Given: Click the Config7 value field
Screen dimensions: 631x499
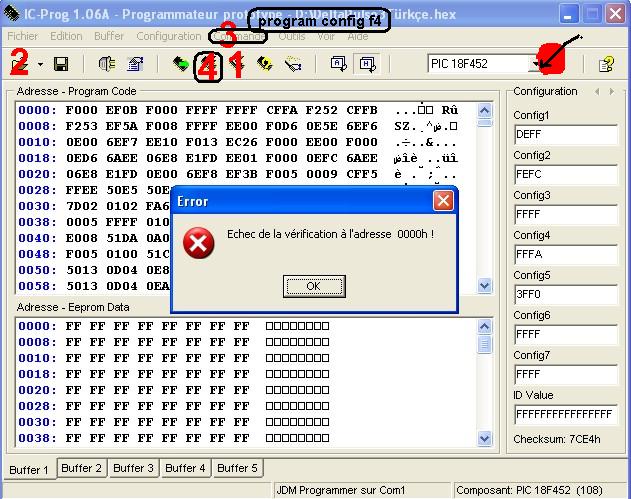Looking at the screenshot, I should pyautogui.click(x=565, y=374).
